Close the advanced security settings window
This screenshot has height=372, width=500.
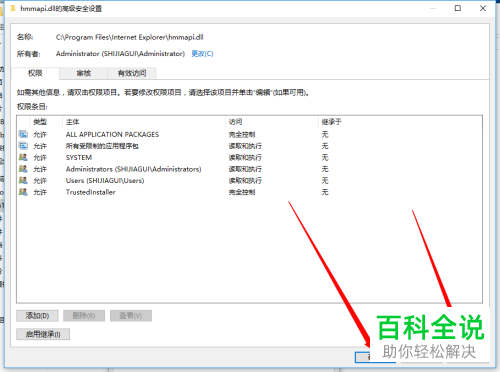(483, 8)
